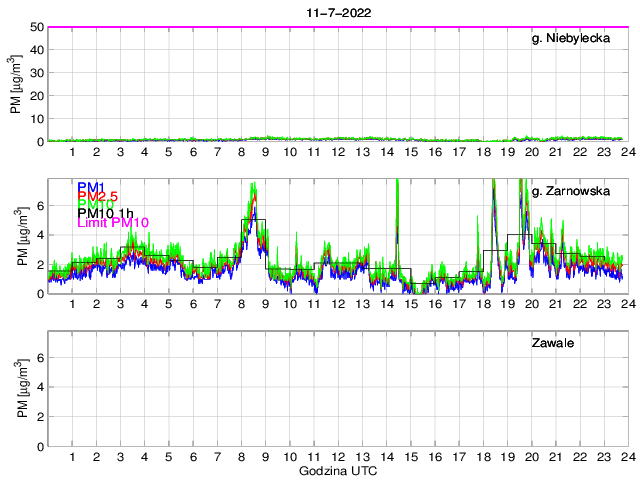Click hour 1 tick under the Niebylecka panel
The width and height of the screenshot is (640, 480).
(x=72, y=153)
